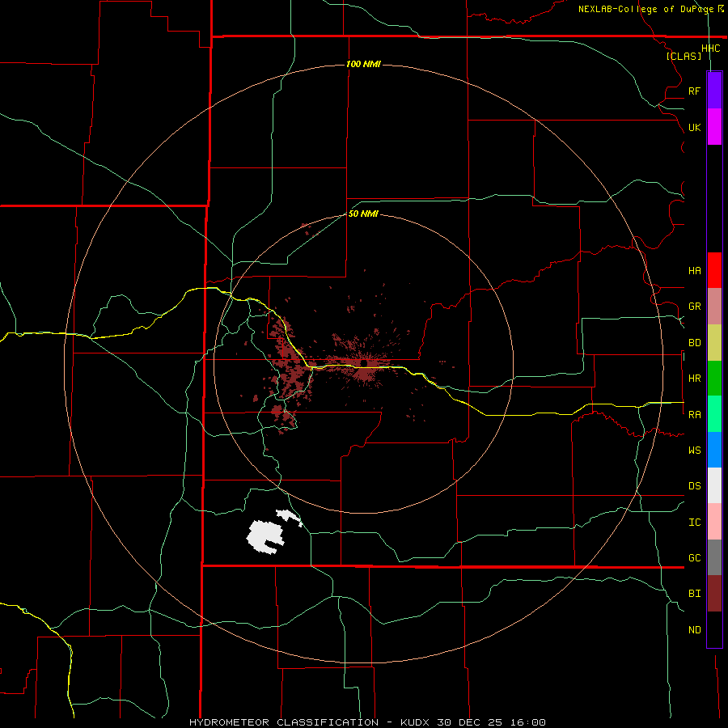Select the WS blue legend swatch
728x728 pixels.
714,450
